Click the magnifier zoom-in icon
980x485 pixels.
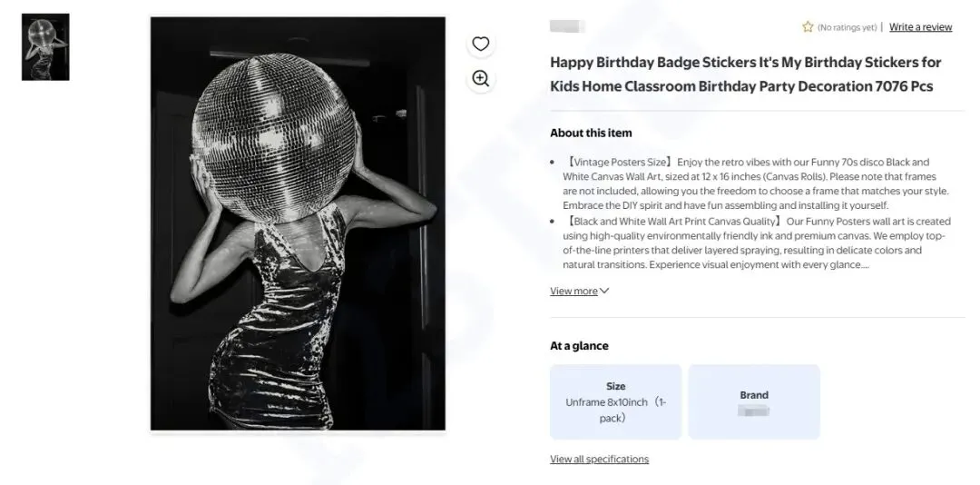point(481,79)
